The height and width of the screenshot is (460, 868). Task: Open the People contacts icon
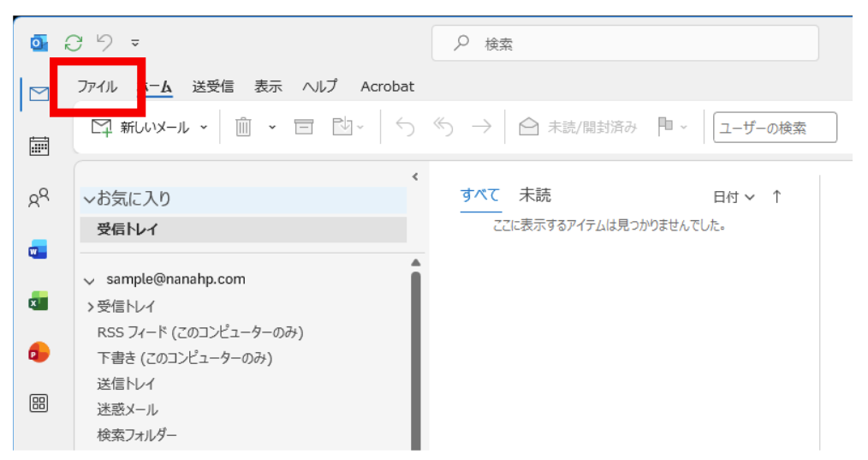click(39, 199)
